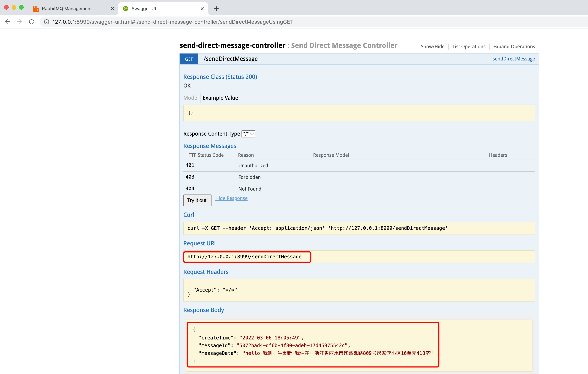Reload the Swagger UI page
Image resolution: width=588 pixels, height=374 pixels.
(x=31, y=22)
